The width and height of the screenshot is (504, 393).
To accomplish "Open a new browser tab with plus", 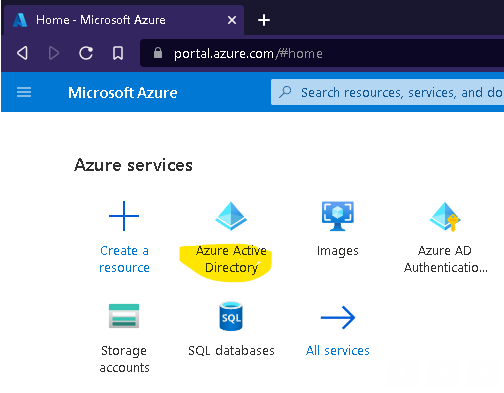I will [x=264, y=20].
